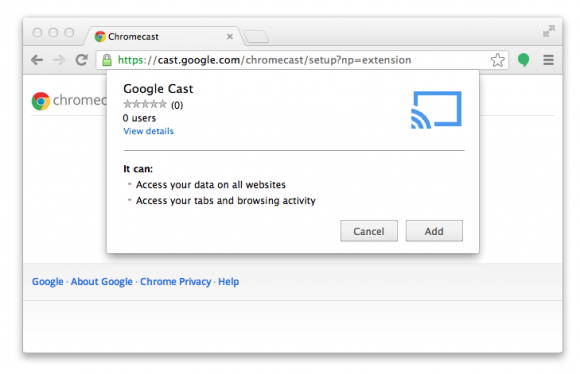Click the 'It can:' heading
The image size is (580, 374).
tap(138, 169)
